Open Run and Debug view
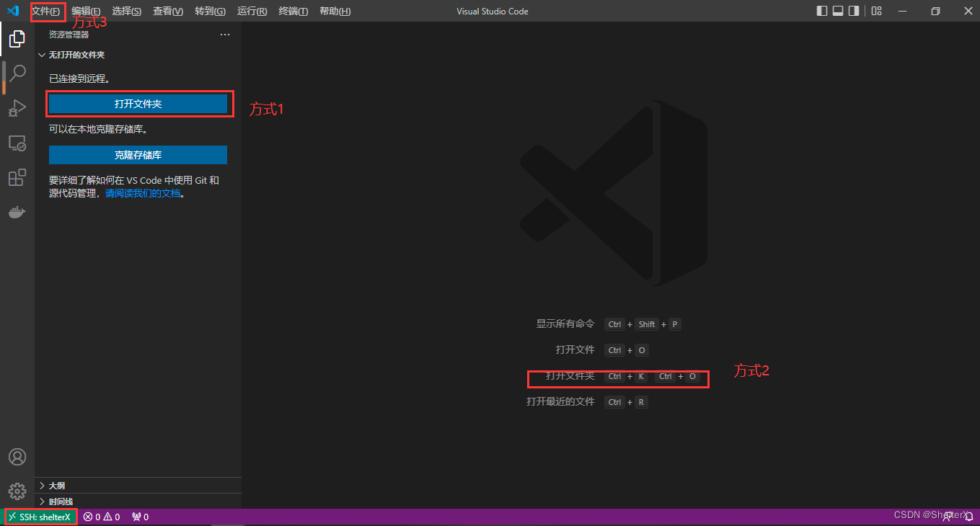Image resolution: width=980 pixels, height=526 pixels. [17, 108]
